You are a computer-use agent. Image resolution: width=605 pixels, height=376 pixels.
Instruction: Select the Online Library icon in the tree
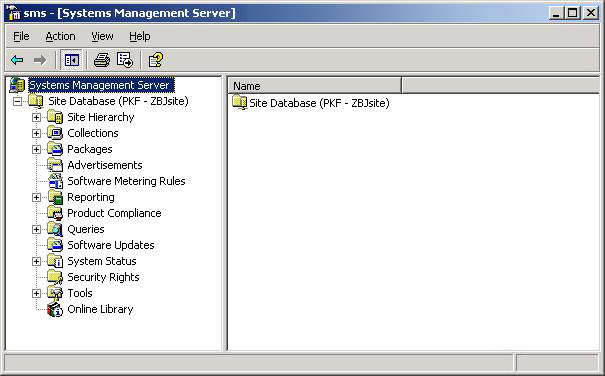55,309
